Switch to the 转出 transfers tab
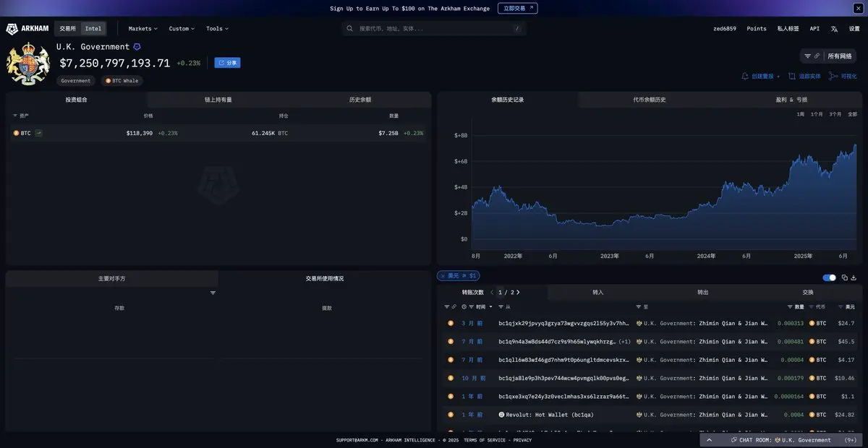Viewport: 868px width, 448px height. [x=703, y=293]
